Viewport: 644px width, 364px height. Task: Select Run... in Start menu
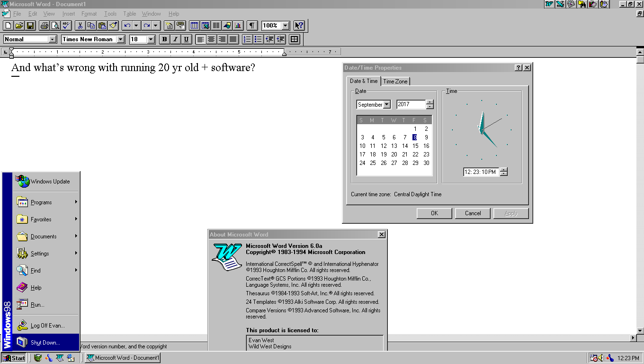pyautogui.click(x=46, y=305)
